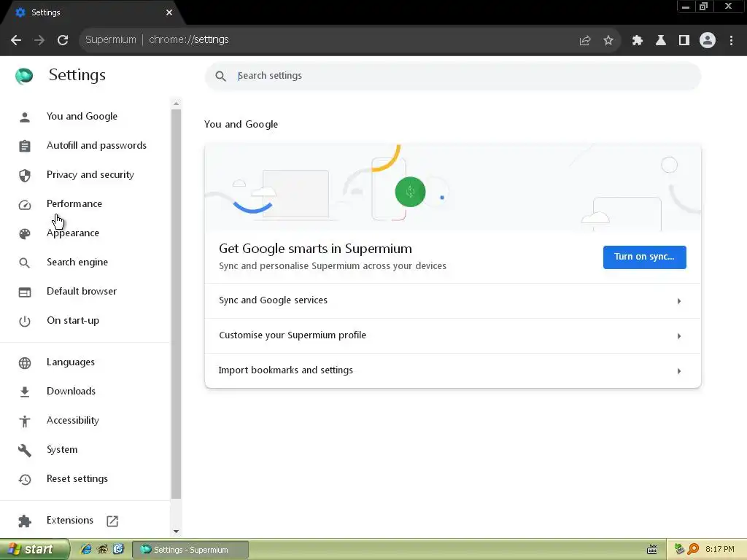Click Turn on sync button
The height and width of the screenshot is (560, 747).
645,257
